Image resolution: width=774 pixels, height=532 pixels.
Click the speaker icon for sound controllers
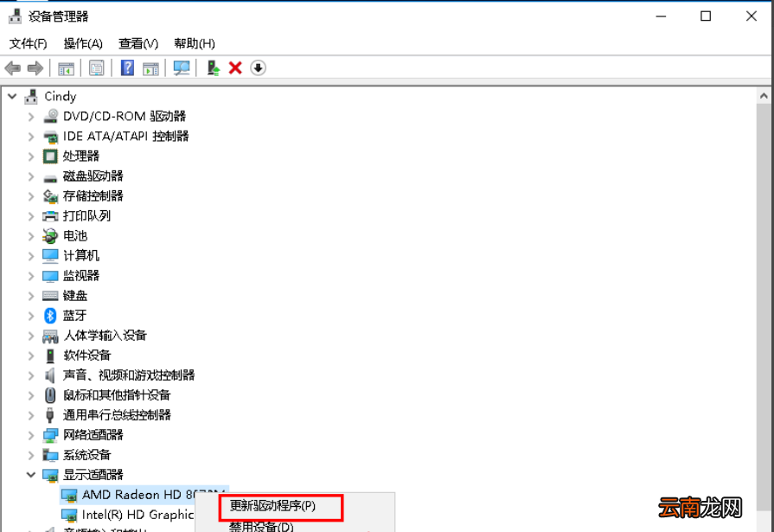[50, 375]
